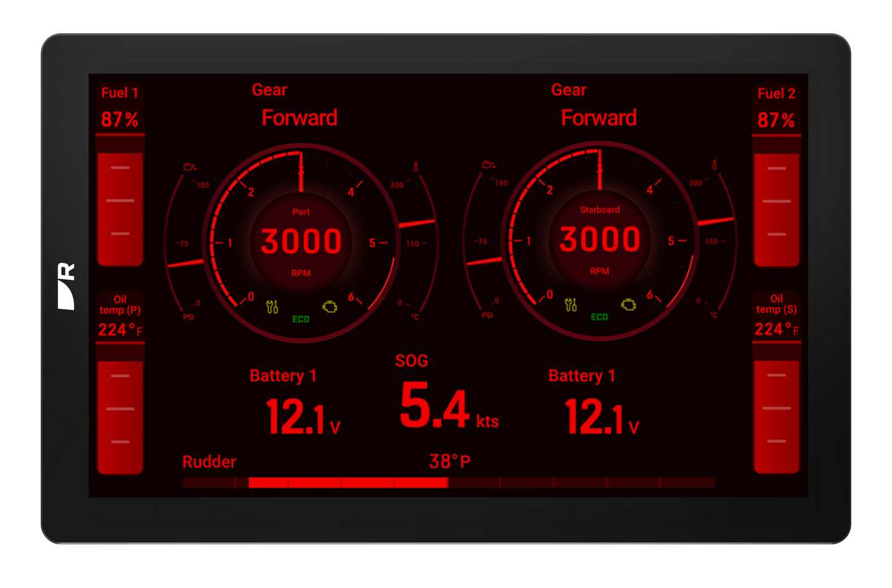Tap the right Battery 1 12.1 V reading

pyautogui.click(x=602, y=416)
